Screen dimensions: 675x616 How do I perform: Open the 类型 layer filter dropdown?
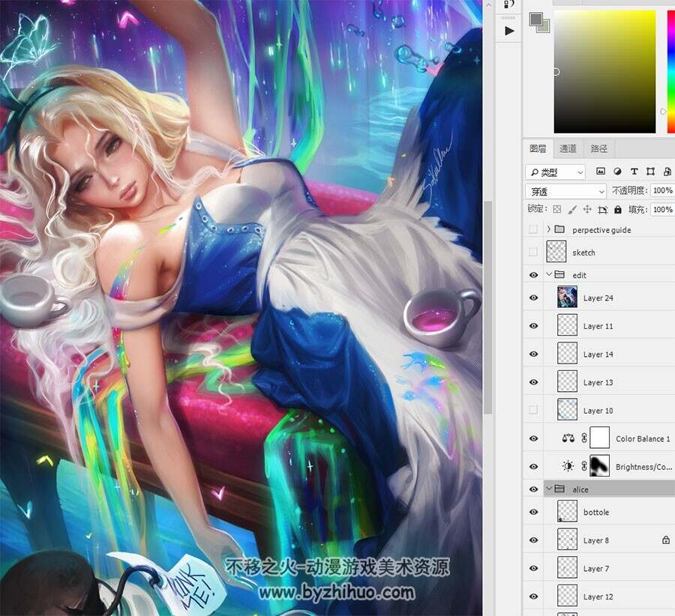point(556,172)
